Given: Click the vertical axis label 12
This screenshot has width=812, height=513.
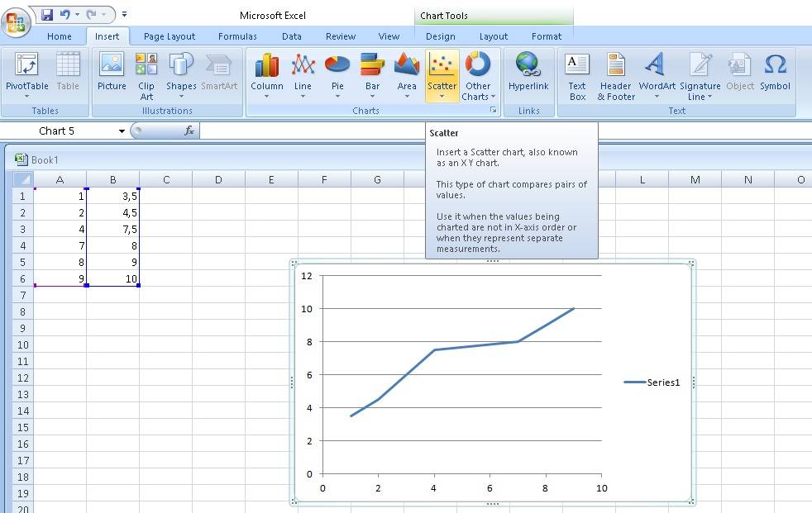Looking at the screenshot, I should 307,276.
